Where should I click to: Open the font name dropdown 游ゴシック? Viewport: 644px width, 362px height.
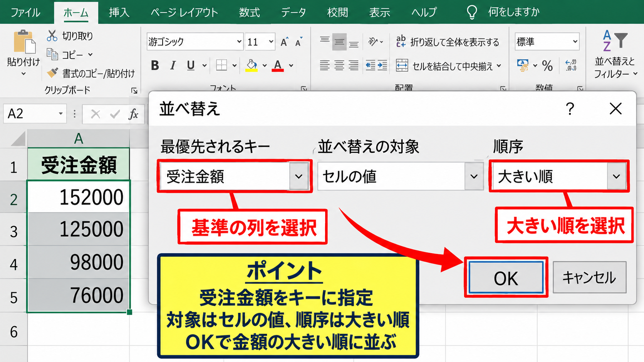239,42
